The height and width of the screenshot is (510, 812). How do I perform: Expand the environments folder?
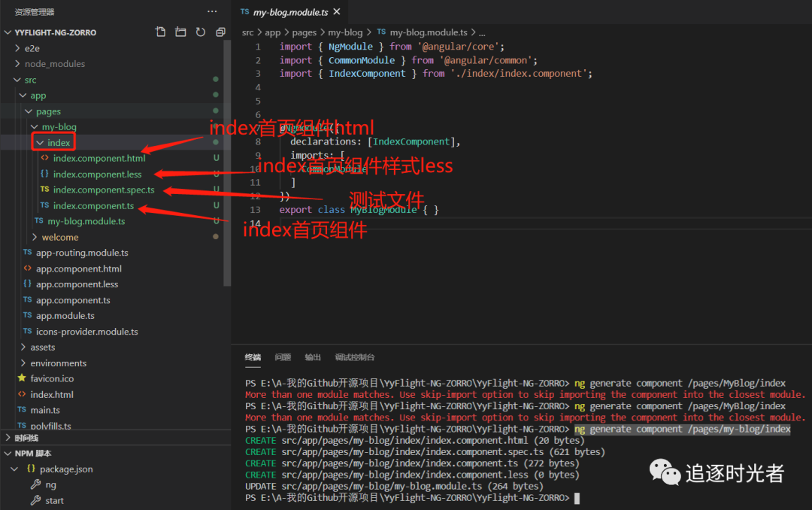pyautogui.click(x=23, y=363)
